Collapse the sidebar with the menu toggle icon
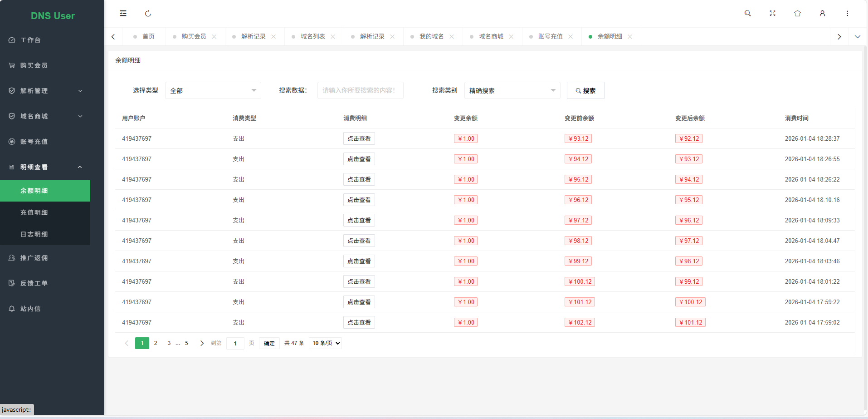The width and height of the screenshot is (868, 419). pos(123,14)
